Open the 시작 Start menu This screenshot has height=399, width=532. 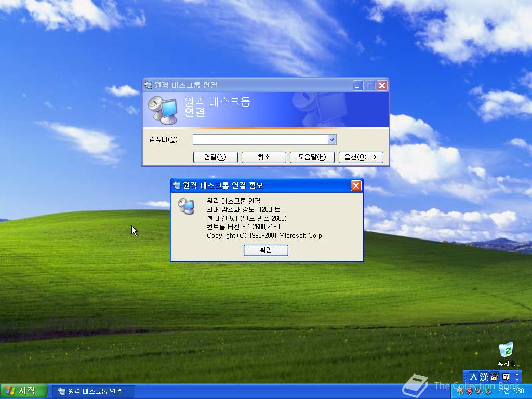click(23, 391)
